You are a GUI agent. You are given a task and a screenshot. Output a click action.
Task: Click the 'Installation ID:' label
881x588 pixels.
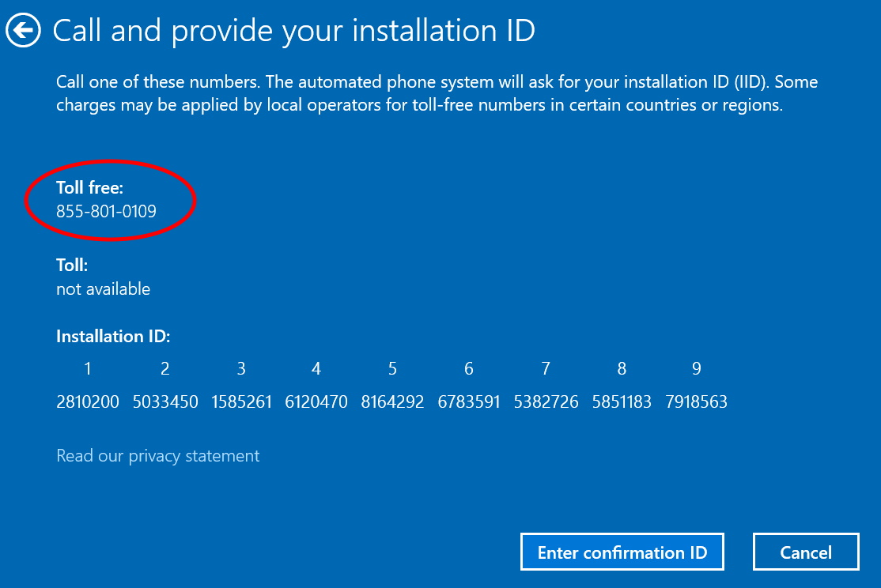pyautogui.click(x=113, y=336)
